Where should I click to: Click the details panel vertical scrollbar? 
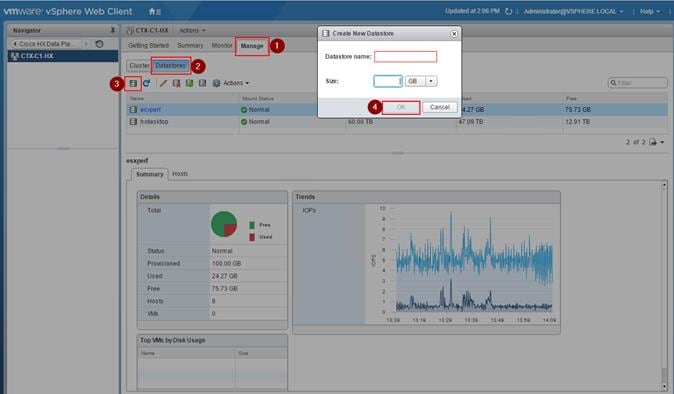(664, 286)
